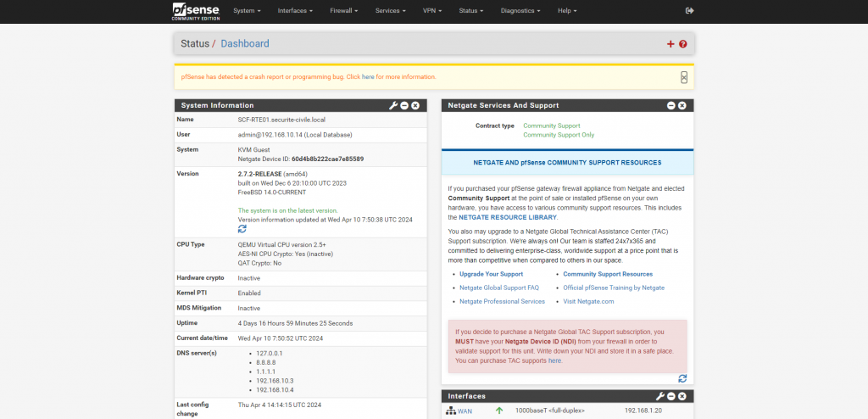Open the VPN menu
Viewport: 868px width, 419px height.
coord(433,11)
